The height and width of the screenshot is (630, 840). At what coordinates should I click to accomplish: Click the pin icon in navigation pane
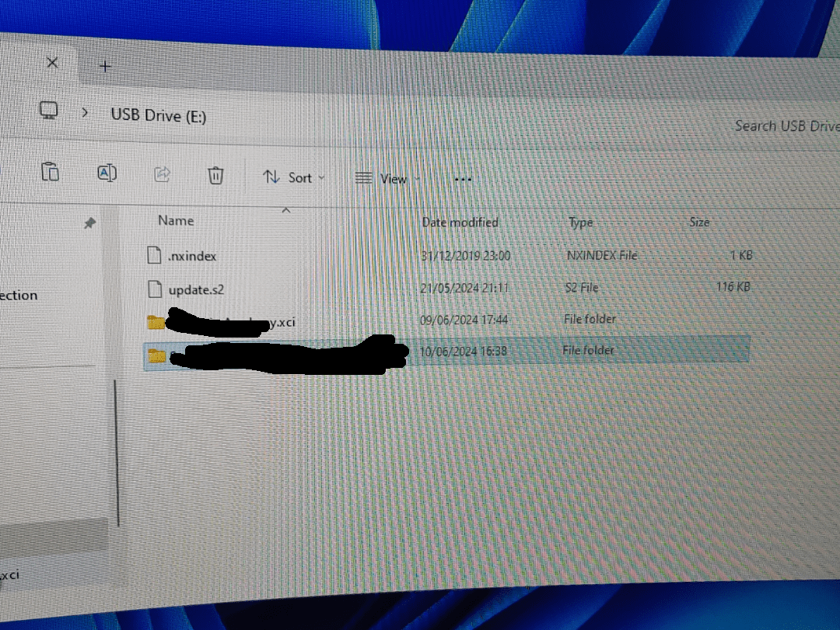[89, 223]
